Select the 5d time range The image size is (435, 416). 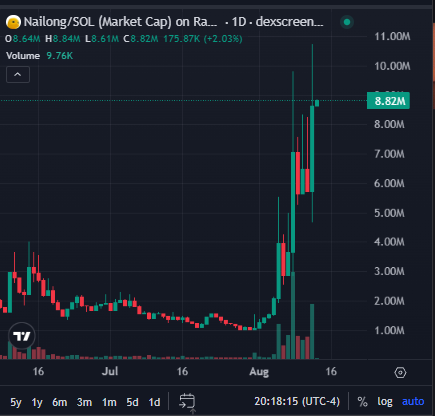(132, 402)
